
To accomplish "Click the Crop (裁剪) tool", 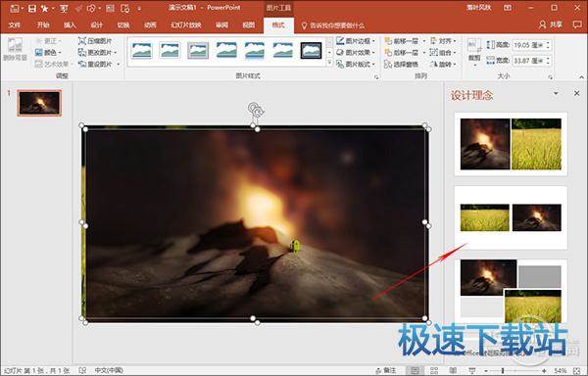I will pos(474,52).
